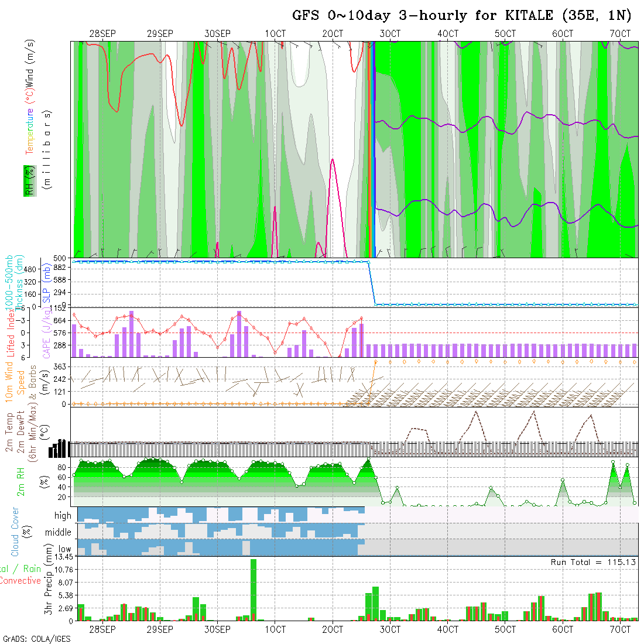Click the 7OCT label on bottom axis
The height and width of the screenshot is (644, 644).
click(x=620, y=629)
